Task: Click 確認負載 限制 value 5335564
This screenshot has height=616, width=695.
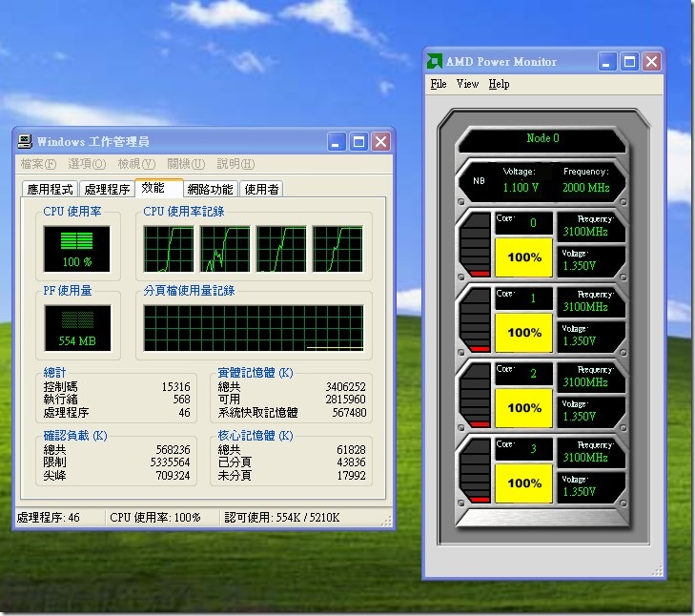Action: [x=171, y=462]
